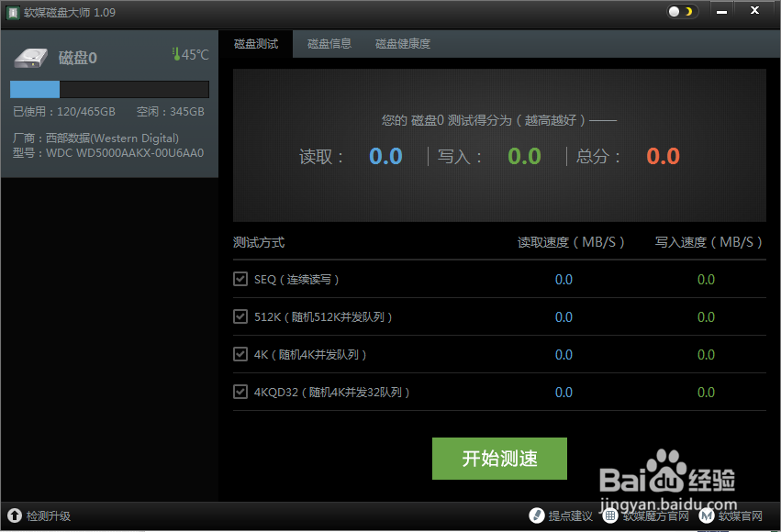Click the magic cube icon beside 软媒魔方官网
Image resolution: width=781 pixels, height=532 pixels.
[610, 516]
